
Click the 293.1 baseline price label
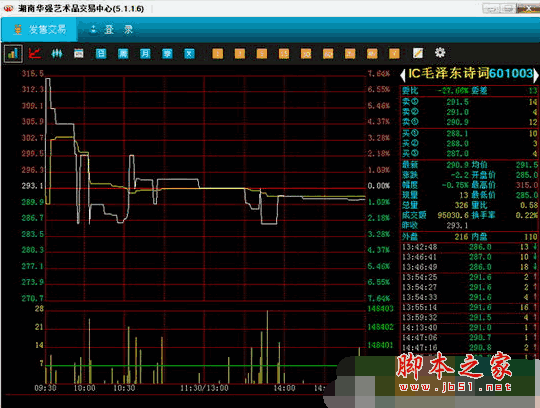pyautogui.click(x=33, y=186)
